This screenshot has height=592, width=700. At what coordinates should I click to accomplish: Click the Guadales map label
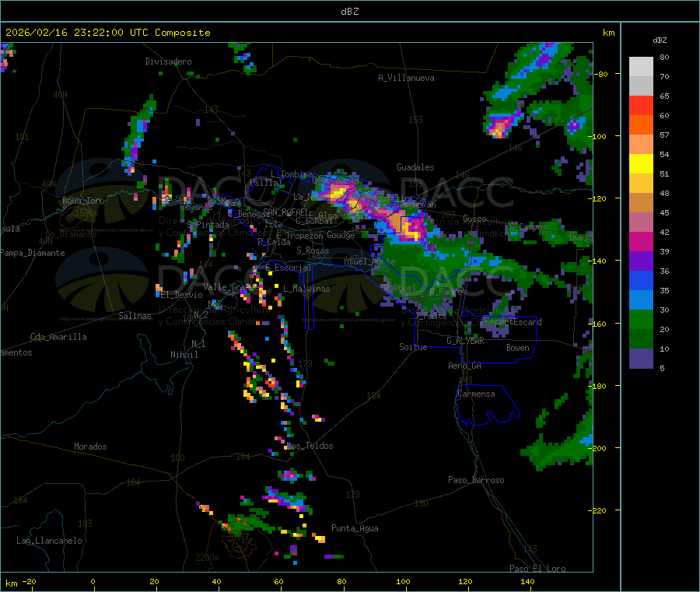415,167
